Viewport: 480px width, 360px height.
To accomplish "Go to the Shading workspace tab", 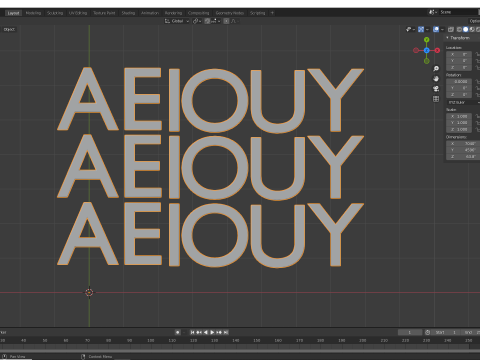I will click(x=128, y=13).
